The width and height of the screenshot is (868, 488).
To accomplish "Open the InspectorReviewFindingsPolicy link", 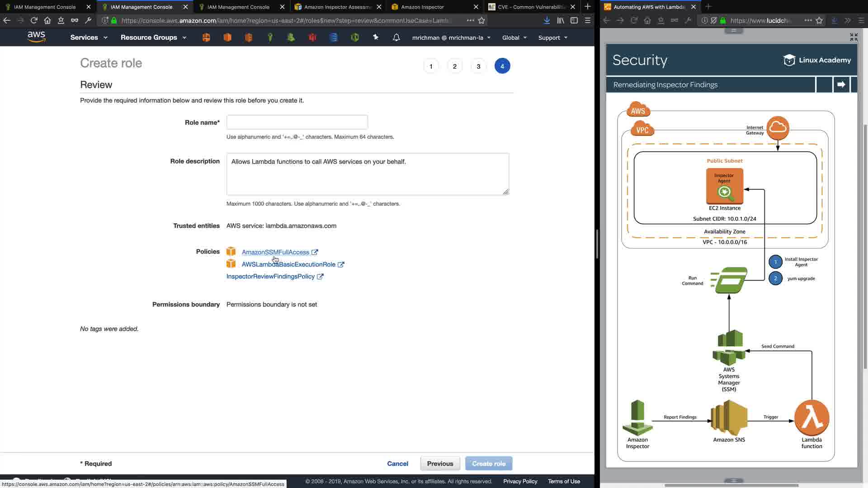I will (270, 277).
